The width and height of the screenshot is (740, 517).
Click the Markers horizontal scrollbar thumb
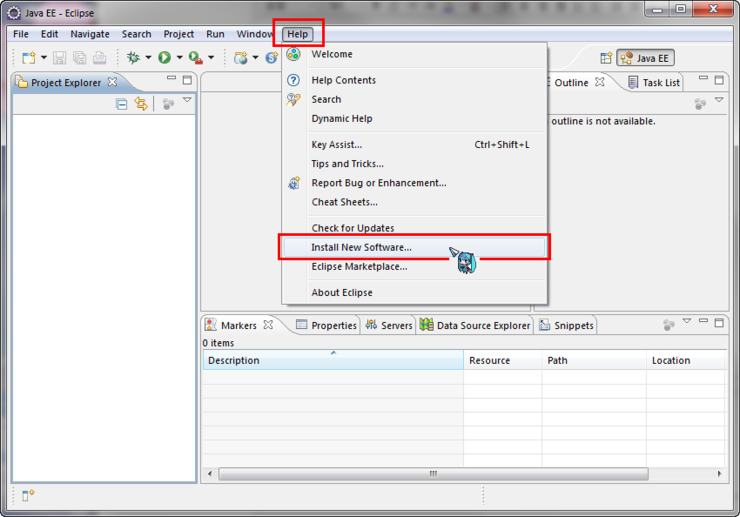click(x=433, y=474)
